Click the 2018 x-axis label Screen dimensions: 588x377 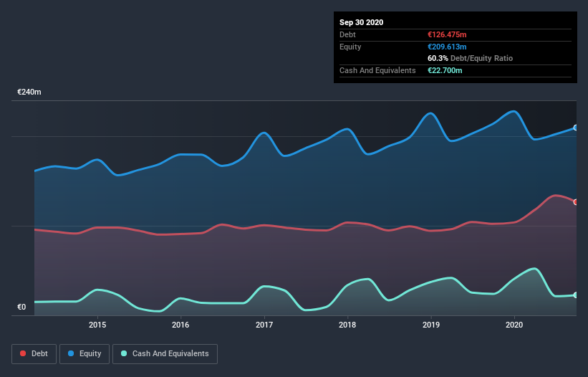347,325
